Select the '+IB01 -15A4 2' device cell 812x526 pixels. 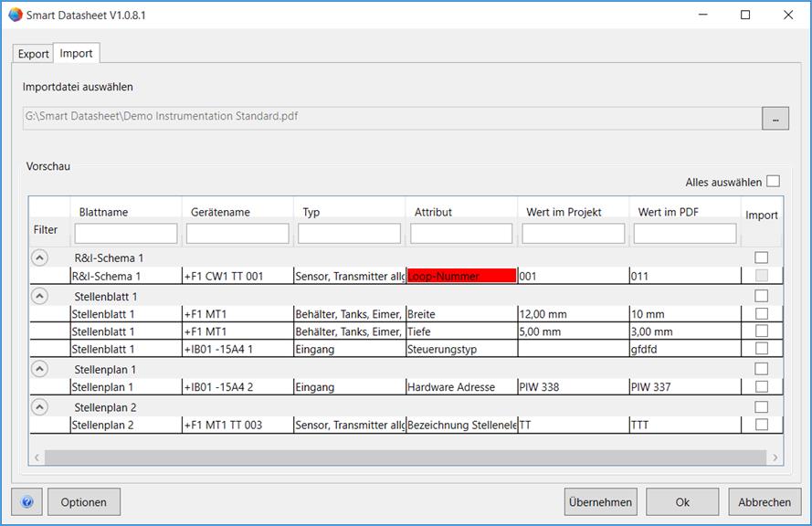(237, 386)
